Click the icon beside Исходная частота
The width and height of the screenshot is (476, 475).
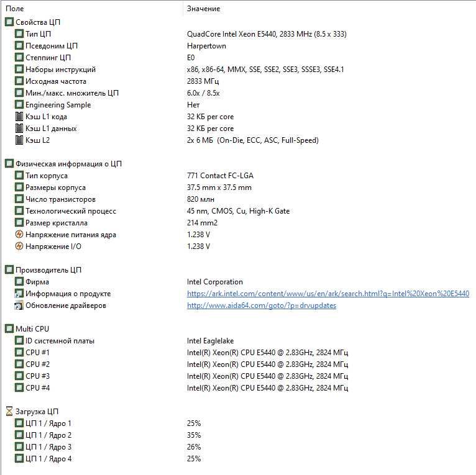[19, 81]
